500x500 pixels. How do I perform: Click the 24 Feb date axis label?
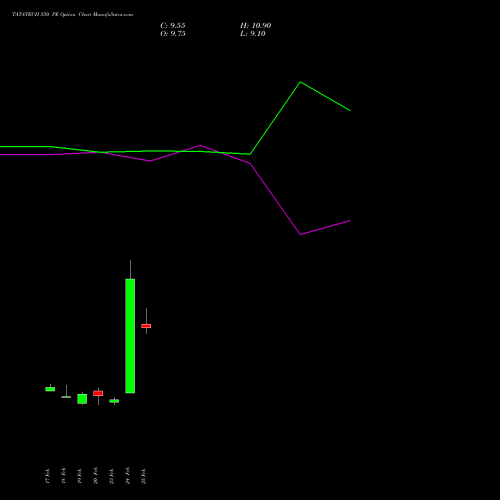point(127,476)
